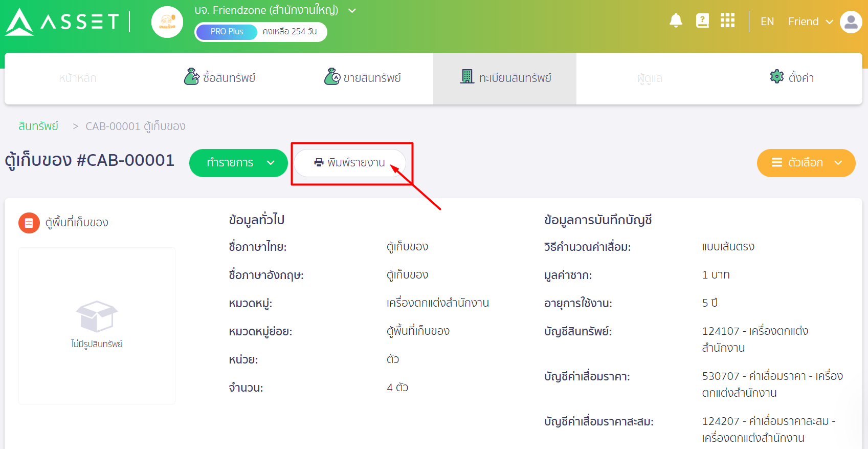Click the category value เครื่องตกแต่งสำนักงาน
Image resolution: width=868 pixels, height=449 pixels.
(438, 303)
